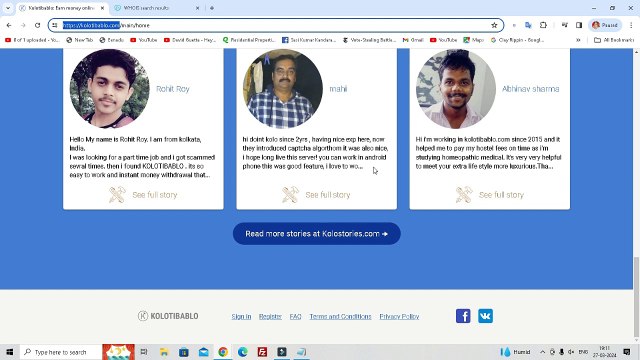The image size is (640, 360).
Task: Click the Rohit Roy name text
Action: [173, 89]
